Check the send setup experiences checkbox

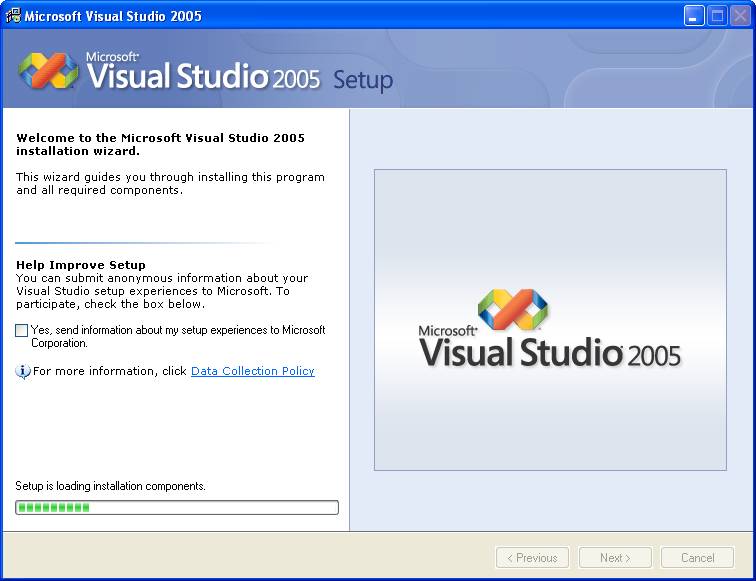coord(21,330)
